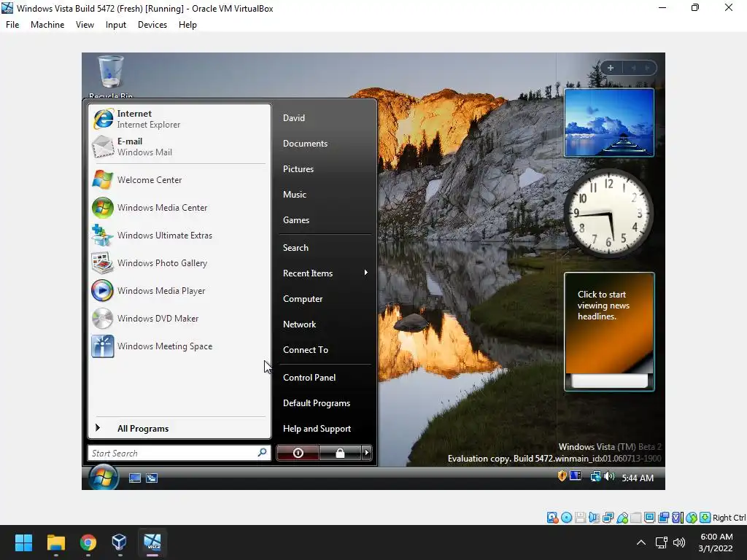Click the VirtualBox shared folders status icon
747x560 pixels.
pyautogui.click(x=636, y=518)
